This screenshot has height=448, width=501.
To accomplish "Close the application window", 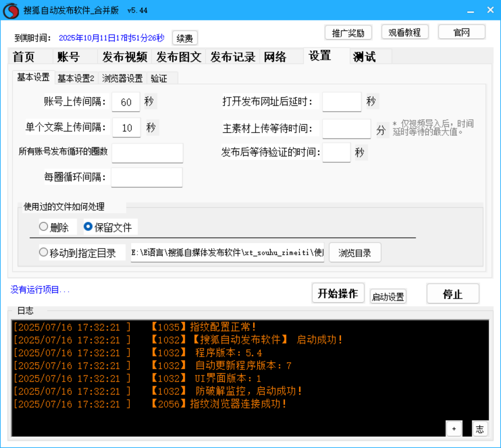I will pyautogui.click(x=491, y=10).
